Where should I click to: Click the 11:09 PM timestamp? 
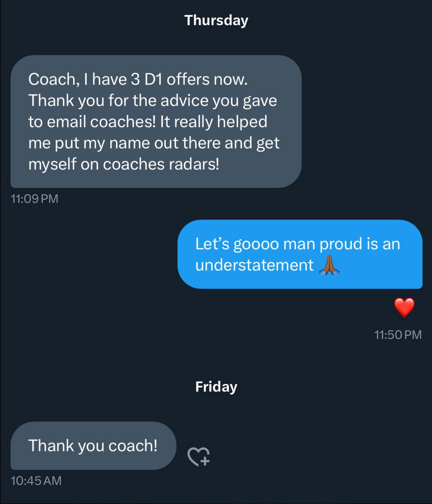pyautogui.click(x=35, y=199)
